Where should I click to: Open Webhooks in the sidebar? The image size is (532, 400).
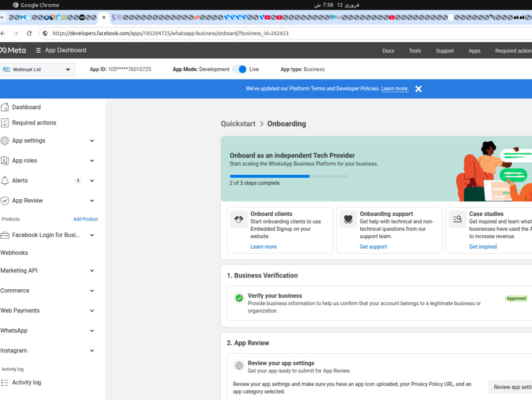(x=14, y=253)
